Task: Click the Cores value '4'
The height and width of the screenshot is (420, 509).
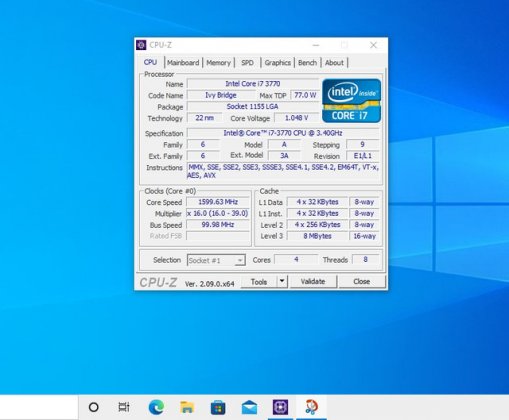Action: (296, 259)
